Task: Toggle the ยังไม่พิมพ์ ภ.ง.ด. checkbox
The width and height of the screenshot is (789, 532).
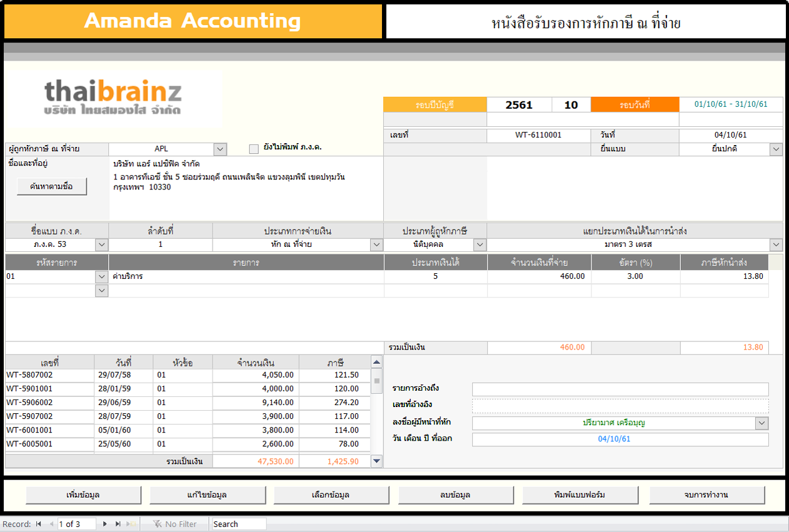Action: pyautogui.click(x=254, y=149)
